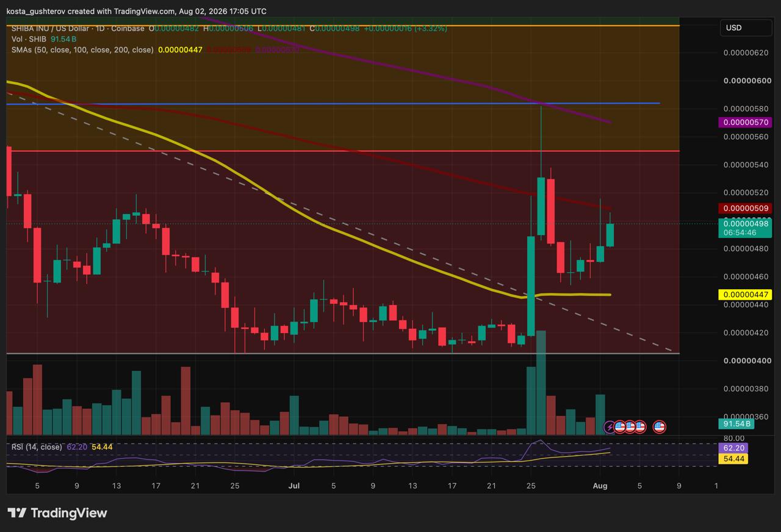Click the purple 62.20 RSI scale label
The image size is (781, 532).
735,448
